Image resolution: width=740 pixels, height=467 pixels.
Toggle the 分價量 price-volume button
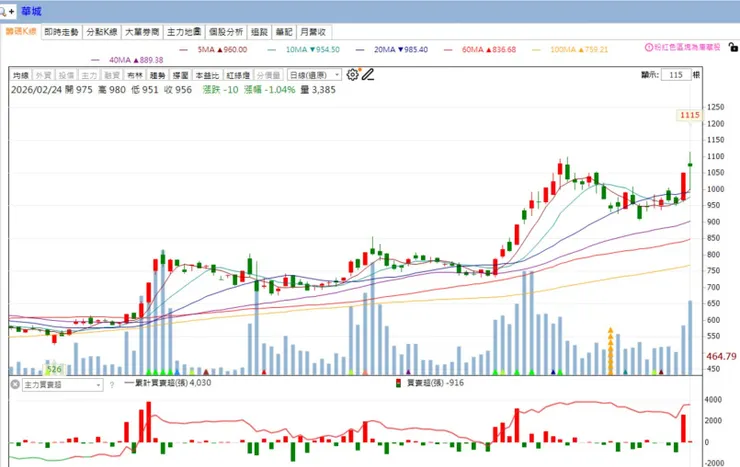pyautogui.click(x=269, y=75)
